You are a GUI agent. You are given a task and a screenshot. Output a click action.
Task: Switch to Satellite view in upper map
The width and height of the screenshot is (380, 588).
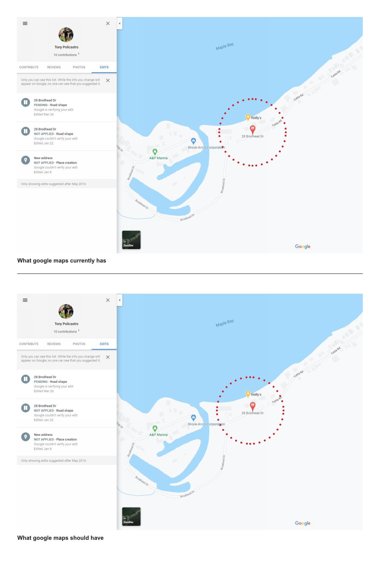pyautogui.click(x=131, y=240)
